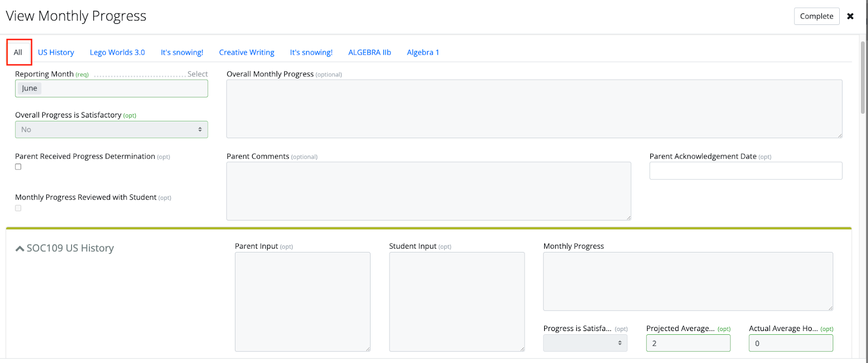Select the All tab
The image size is (868, 363).
point(18,52)
